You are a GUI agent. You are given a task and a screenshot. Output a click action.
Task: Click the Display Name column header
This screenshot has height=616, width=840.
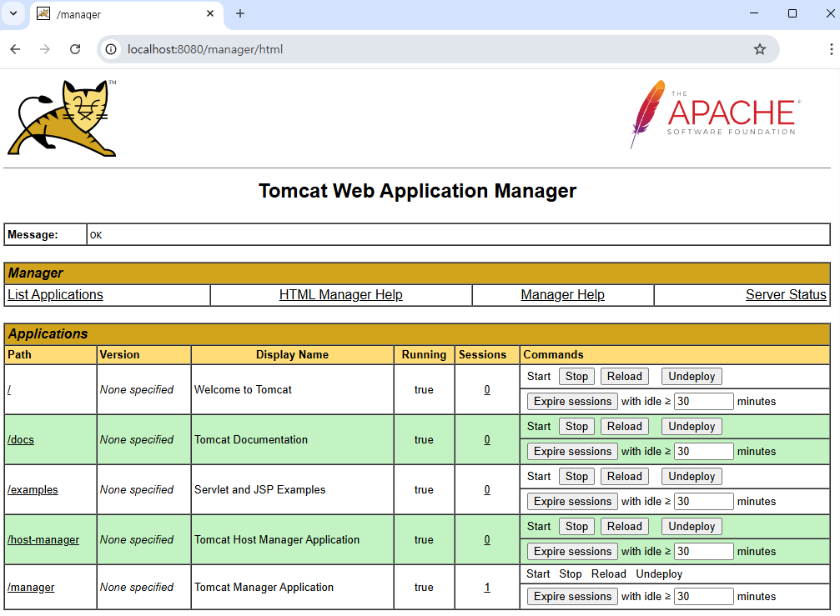pos(292,355)
